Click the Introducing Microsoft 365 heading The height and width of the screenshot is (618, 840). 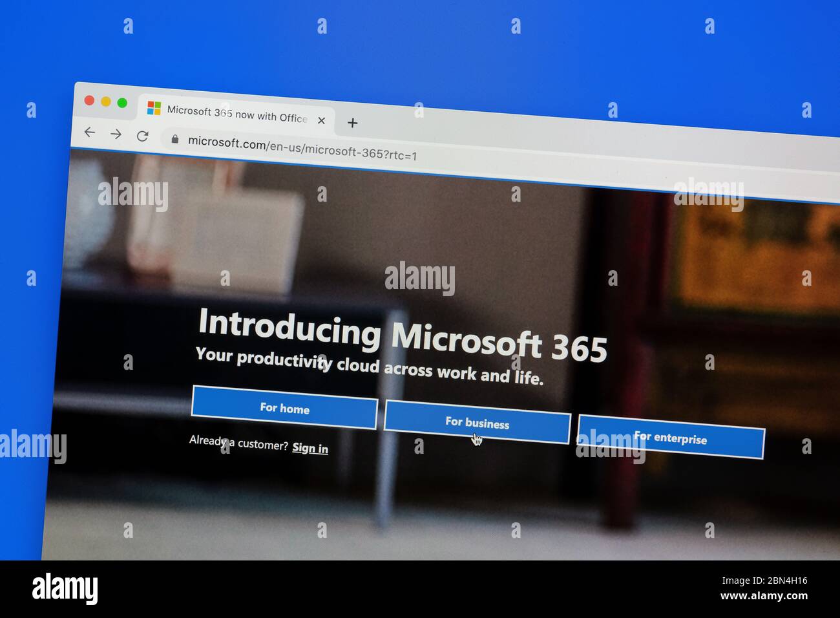[x=403, y=334]
